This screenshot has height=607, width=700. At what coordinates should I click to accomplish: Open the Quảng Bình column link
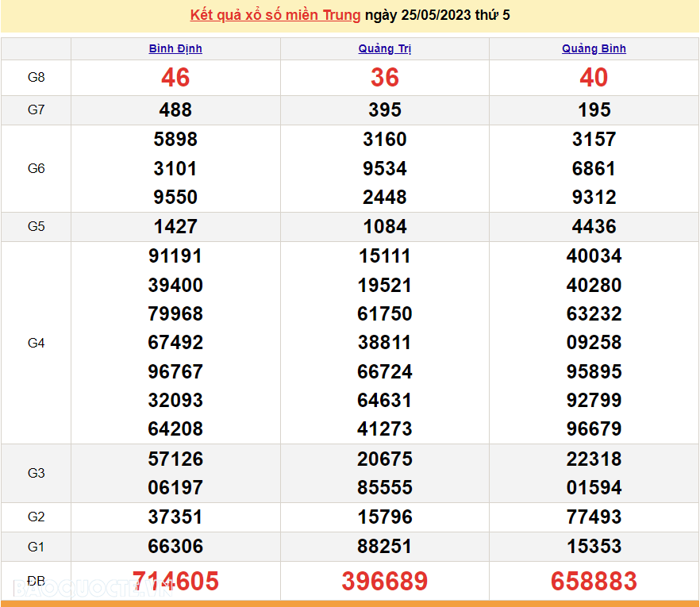point(594,48)
